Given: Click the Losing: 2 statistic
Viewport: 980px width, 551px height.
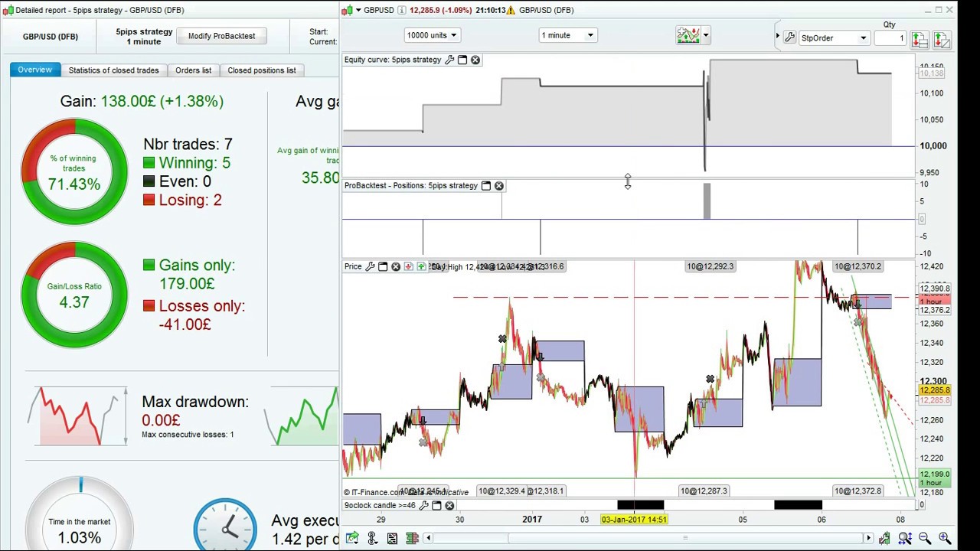Looking at the screenshot, I should tap(182, 200).
